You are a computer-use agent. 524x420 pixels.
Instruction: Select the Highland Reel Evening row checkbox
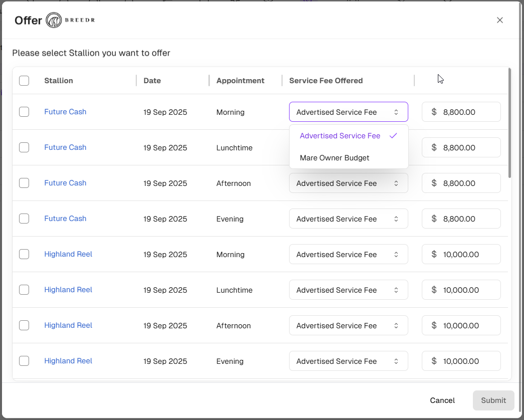tap(24, 361)
